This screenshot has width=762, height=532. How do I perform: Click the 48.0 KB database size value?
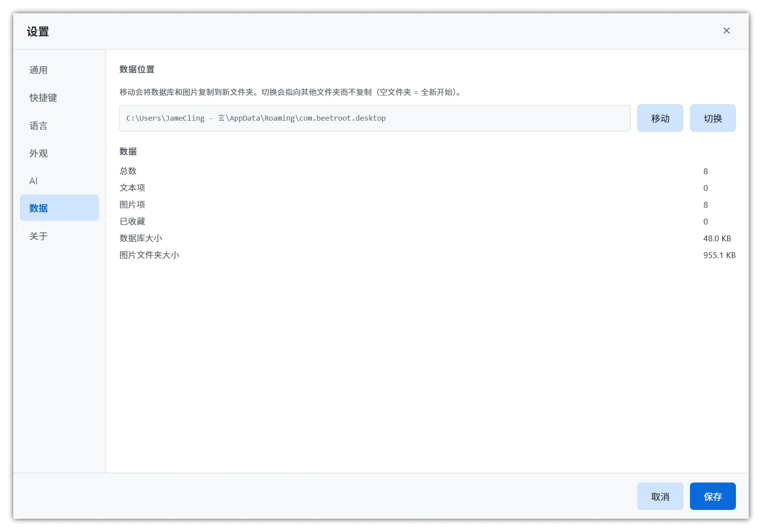click(717, 239)
